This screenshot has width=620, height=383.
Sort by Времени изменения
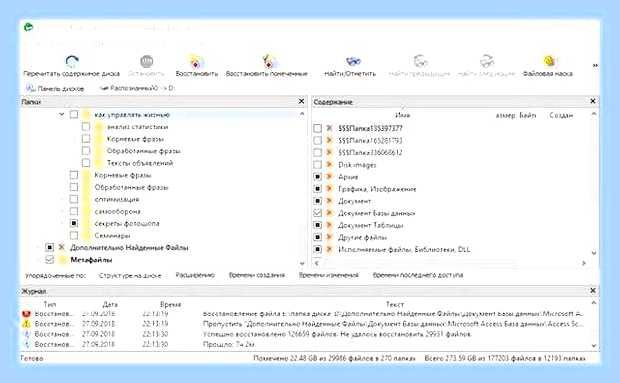329,275
